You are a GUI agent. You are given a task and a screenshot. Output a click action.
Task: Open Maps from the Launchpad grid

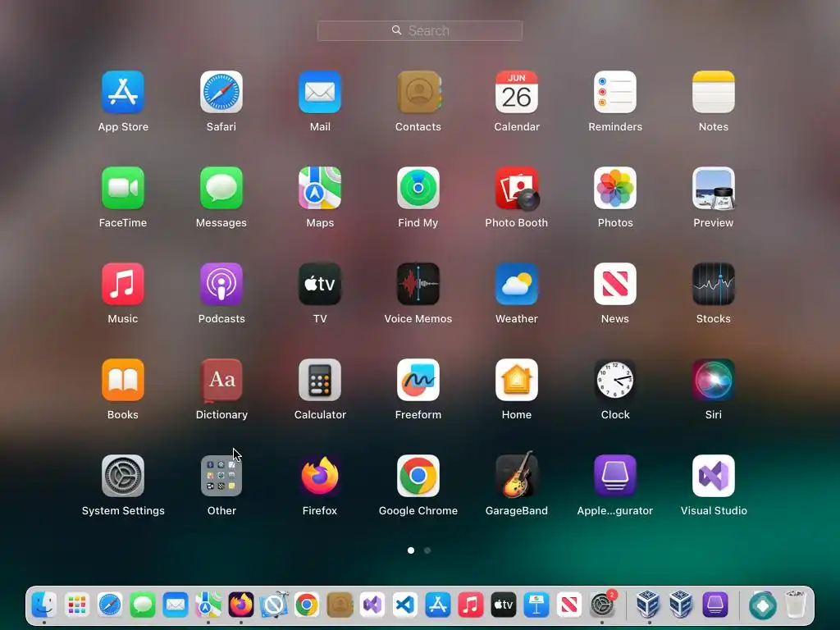click(x=320, y=188)
